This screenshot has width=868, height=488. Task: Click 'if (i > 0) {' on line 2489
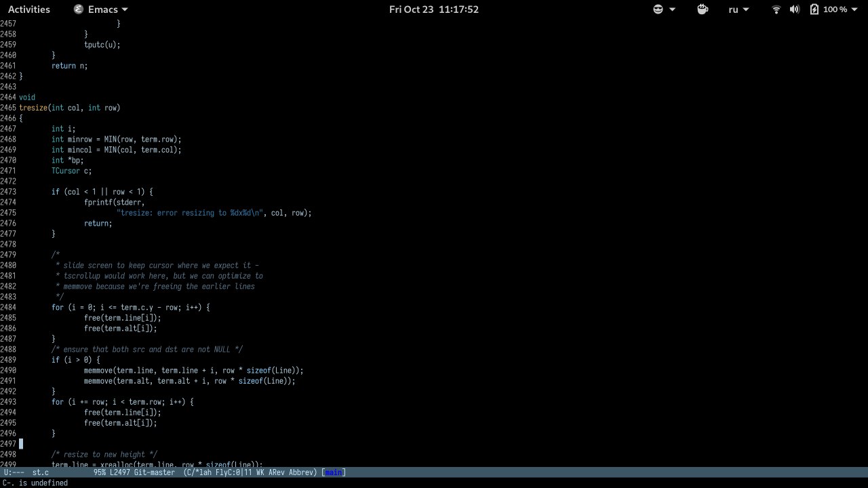[75, 360]
